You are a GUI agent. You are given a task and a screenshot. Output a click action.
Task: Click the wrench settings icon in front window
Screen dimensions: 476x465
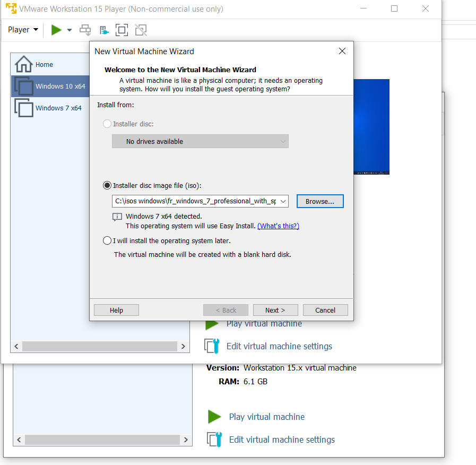pyautogui.click(x=212, y=346)
